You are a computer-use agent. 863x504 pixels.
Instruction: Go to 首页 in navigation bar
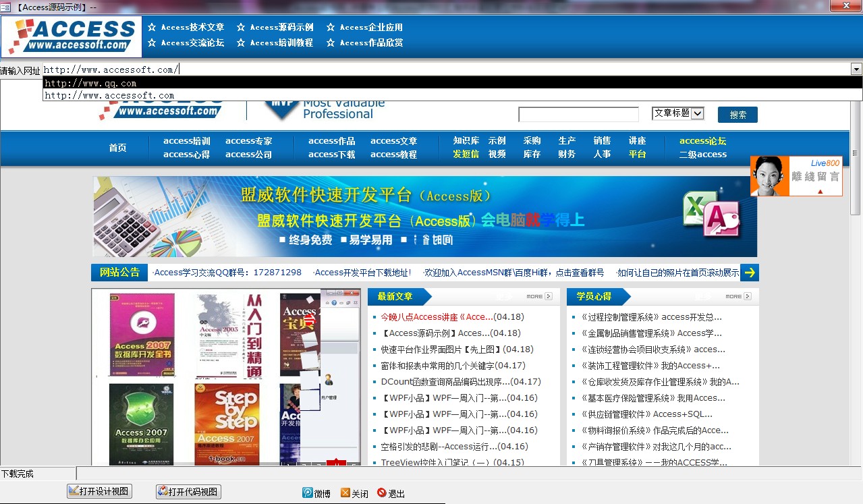[x=117, y=148]
